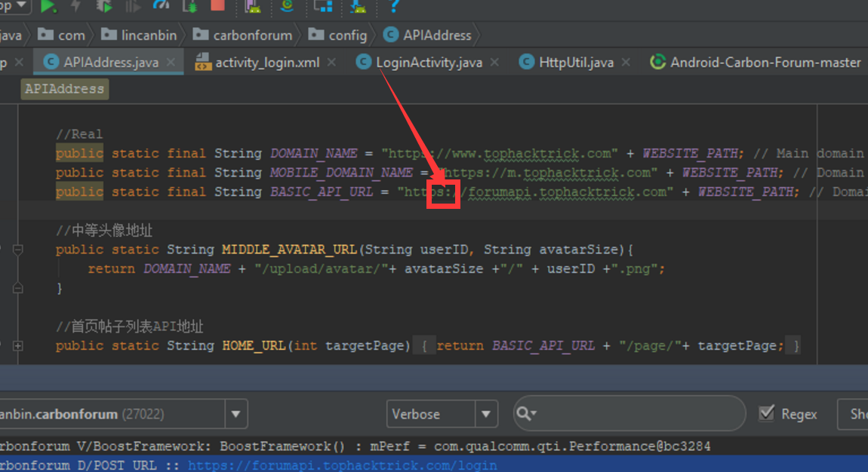Image resolution: width=868 pixels, height=472 pixels.
Task: Click the Help question mark icon
Action: [x=393, y=5]
